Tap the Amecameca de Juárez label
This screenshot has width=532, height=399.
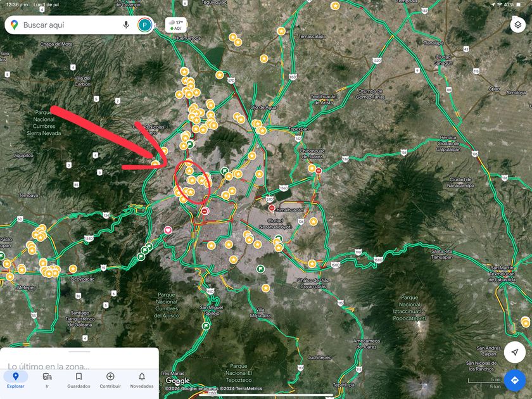367,344
